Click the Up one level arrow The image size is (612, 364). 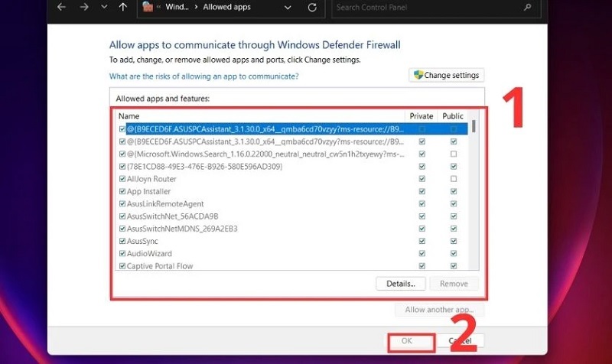pyautogui.click(x=122, y=8)
